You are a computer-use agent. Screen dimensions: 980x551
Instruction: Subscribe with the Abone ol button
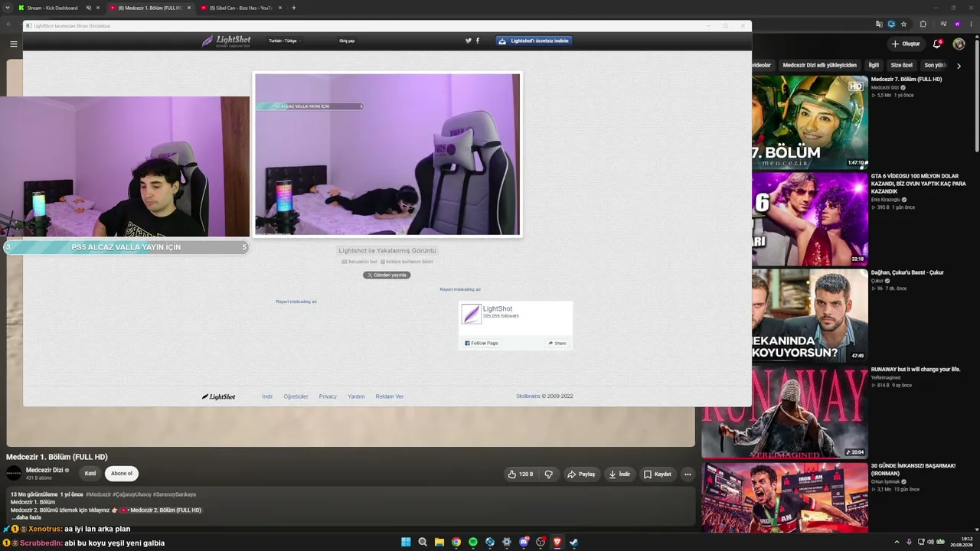[122, 474]
